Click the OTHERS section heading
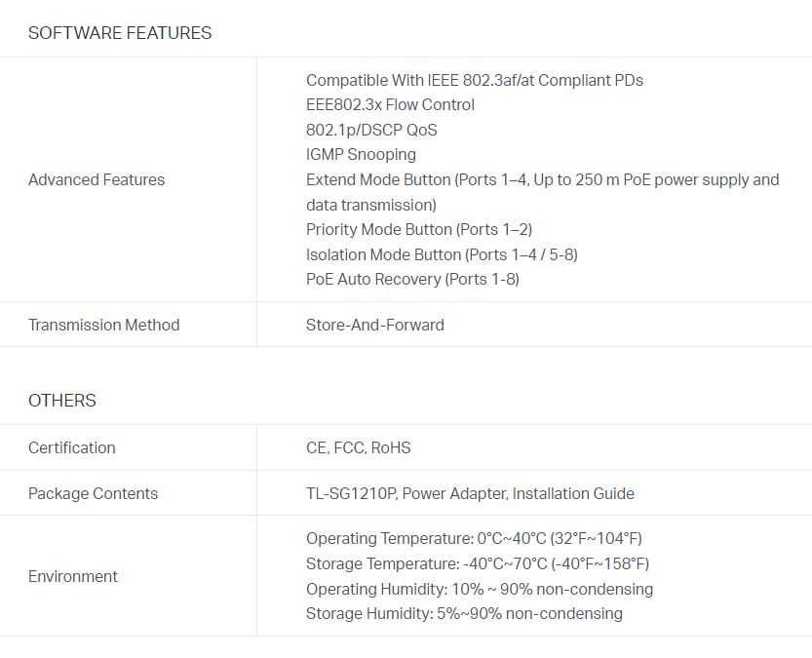The width and height of the screenshot is (812, 658). tap(62, 401)
